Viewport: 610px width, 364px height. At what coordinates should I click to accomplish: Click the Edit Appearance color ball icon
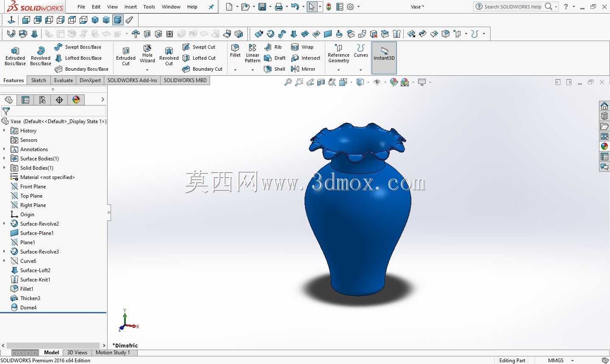[394, 82]
